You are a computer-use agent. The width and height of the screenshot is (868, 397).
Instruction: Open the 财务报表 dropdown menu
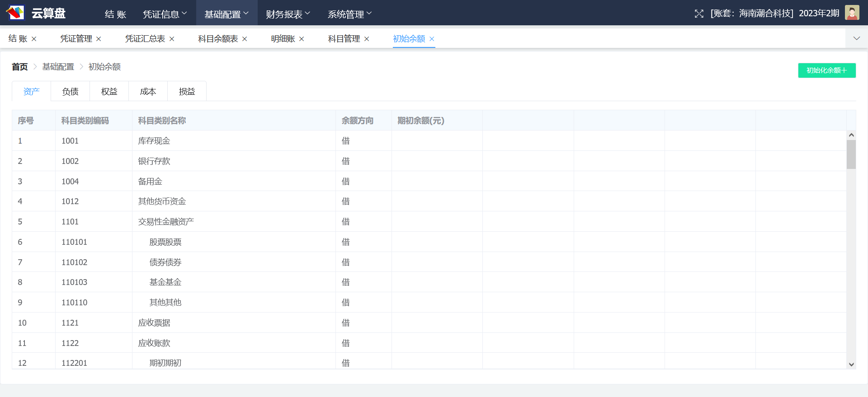[288, 14]
